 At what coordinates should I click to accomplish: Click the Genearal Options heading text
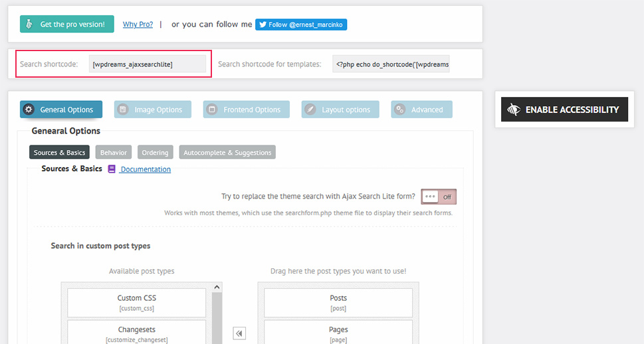tap(66, 131)
